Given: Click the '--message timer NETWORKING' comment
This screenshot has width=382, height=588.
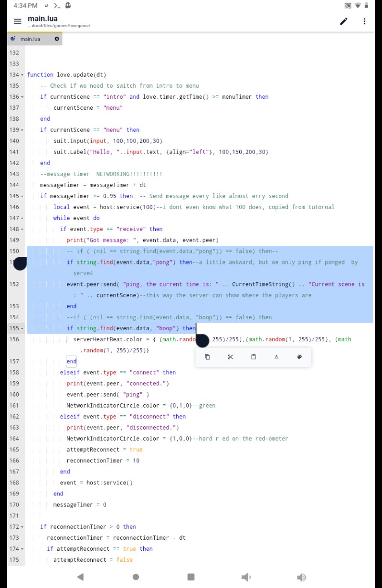Looking at the screenshot, I should point(101,174).
